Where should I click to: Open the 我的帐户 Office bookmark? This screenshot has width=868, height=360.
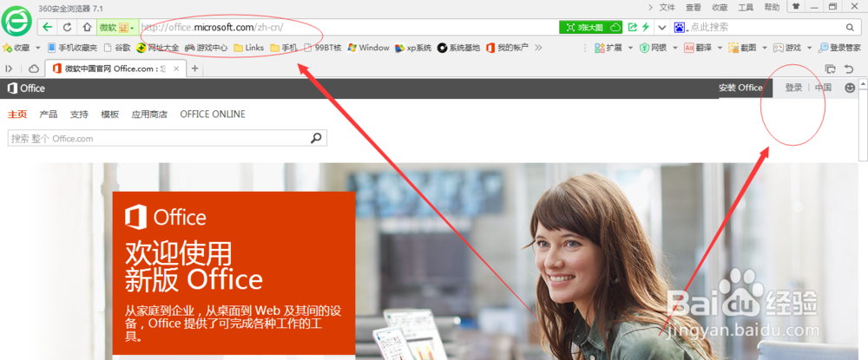tap(507, 48)
